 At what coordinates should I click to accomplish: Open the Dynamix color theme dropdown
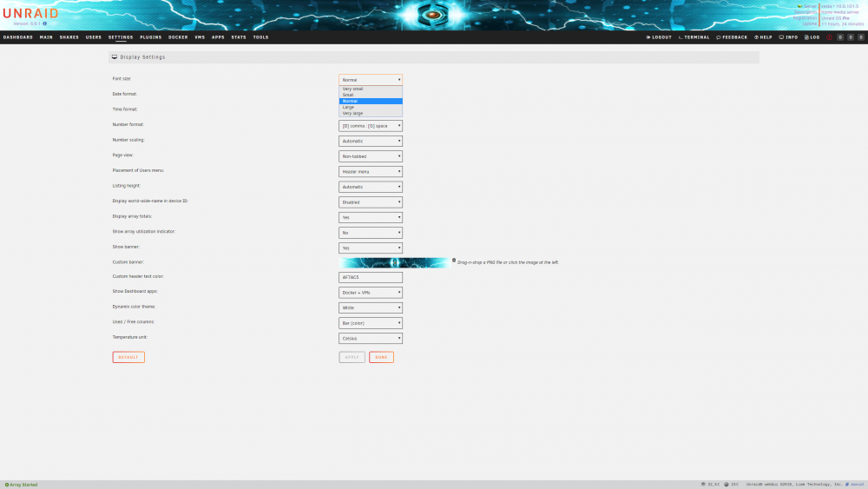point(371,307)
